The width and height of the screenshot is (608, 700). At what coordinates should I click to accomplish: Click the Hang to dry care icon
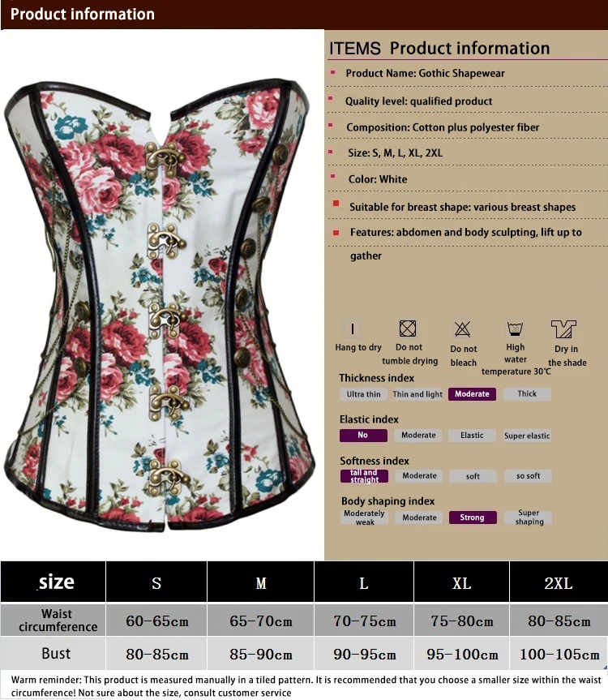point(353,329)
